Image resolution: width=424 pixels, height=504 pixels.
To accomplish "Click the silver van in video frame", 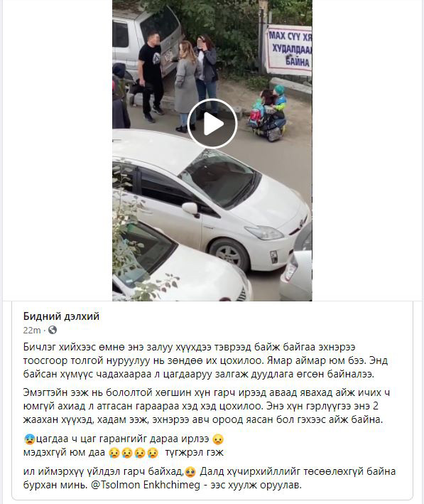I will coord(145,41).
